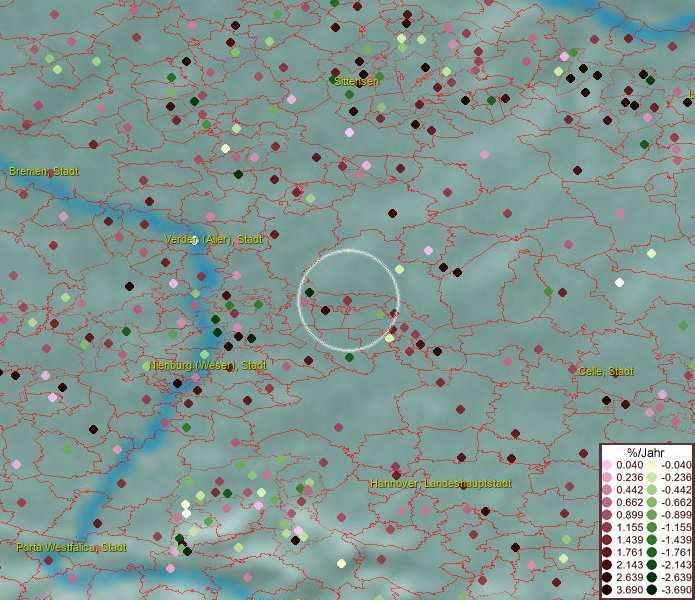695x600 pixels.
Task: Click the Celle, Stadt map label
Action: (605, 371)
